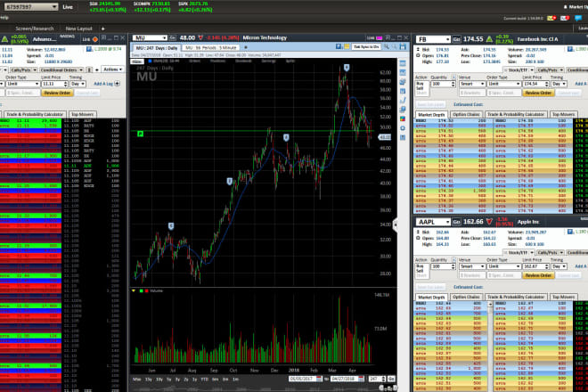Open AAPL Timing Day dropdown
The height and width of the screenshot is (392, 588).
pyautogui.click(x=559, y=266)
